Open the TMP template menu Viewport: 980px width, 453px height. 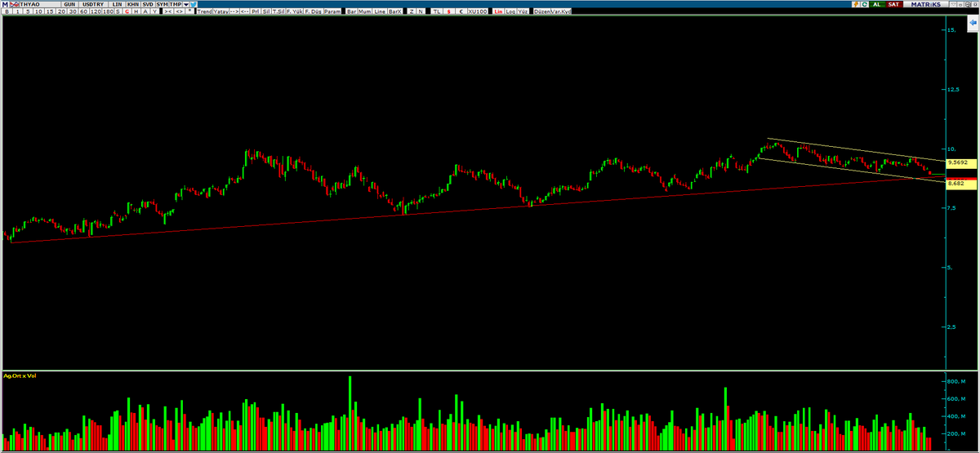coord(176,4)
